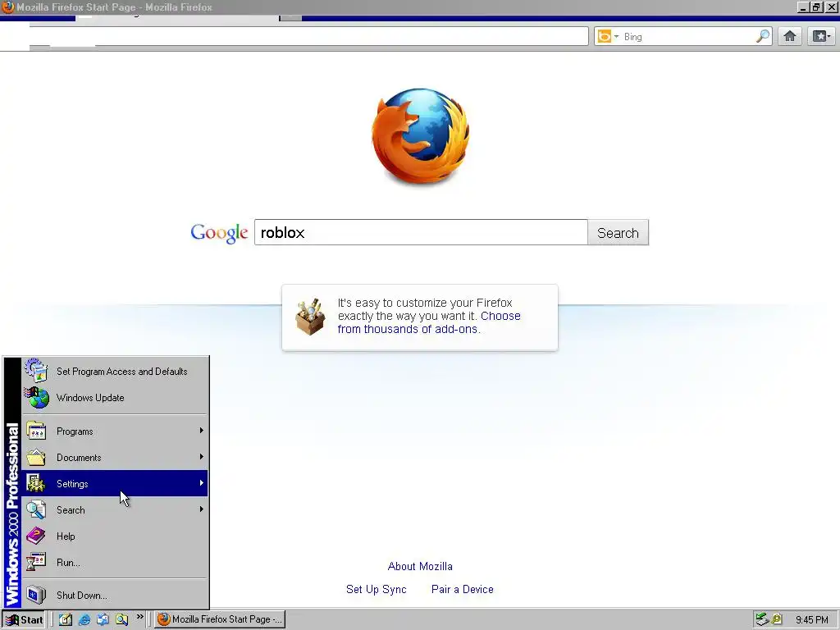Launch Internet Explorer from quick launch
Image resolution: width=840 pixels, height=630 pixels.
pyautogui.click(x=84, y=620)
